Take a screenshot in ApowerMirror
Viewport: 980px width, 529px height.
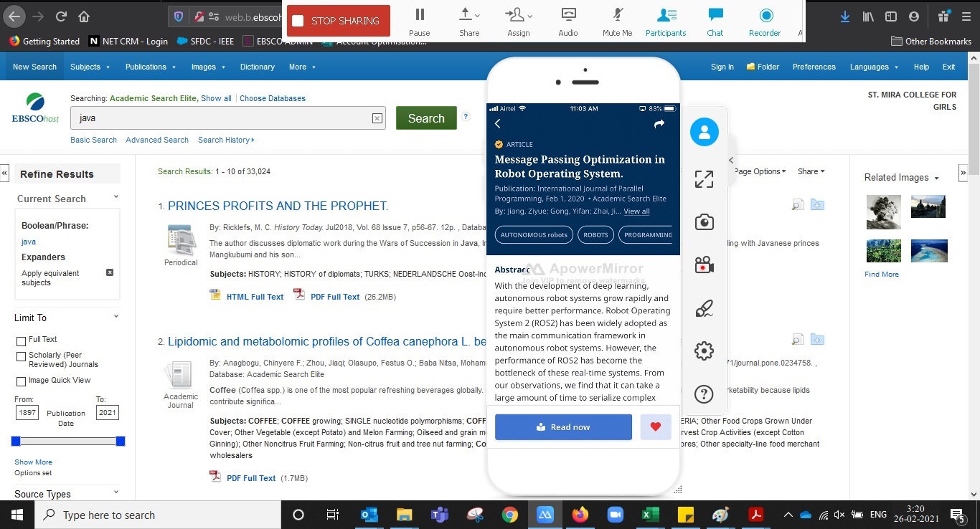(704, 222)
